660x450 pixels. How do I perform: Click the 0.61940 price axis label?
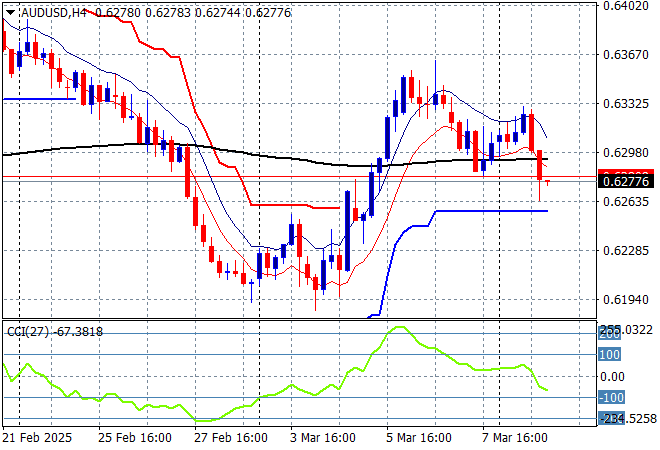coord(627,299)
